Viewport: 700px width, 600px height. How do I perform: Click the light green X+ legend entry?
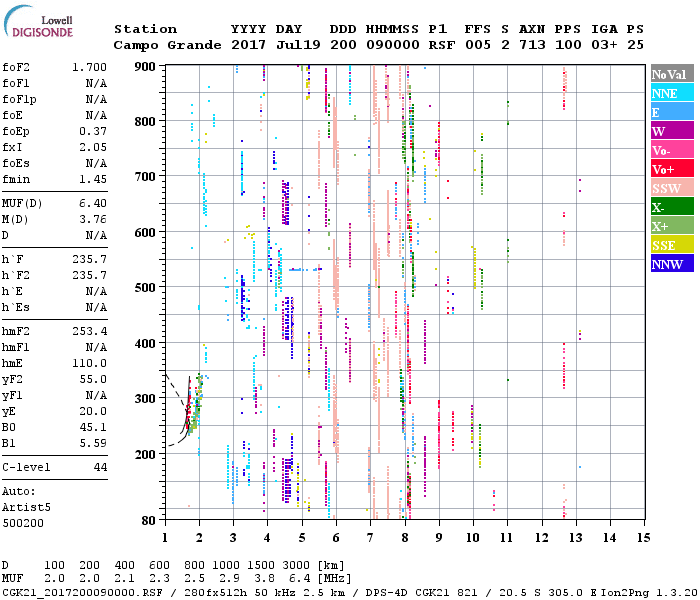(671, 226)
